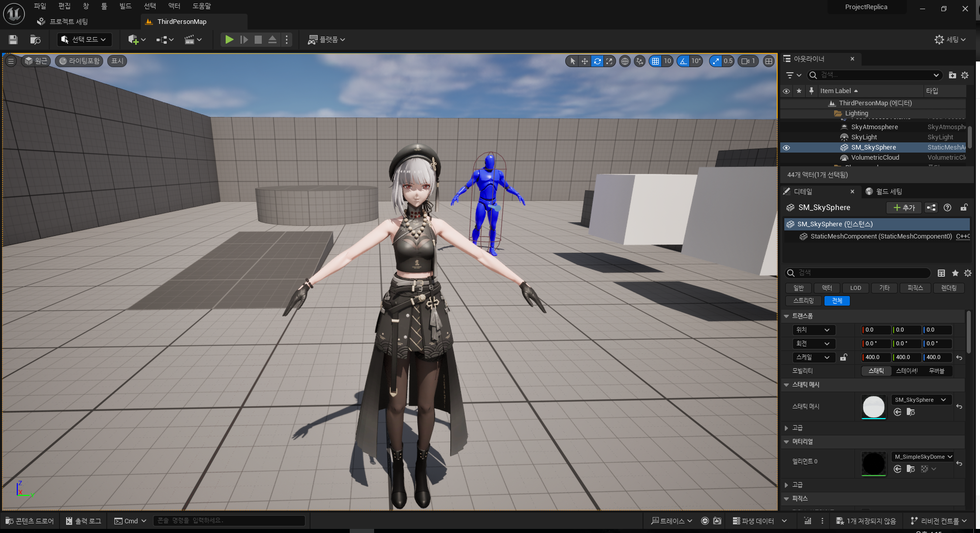Open the 편집 menu
This screenshot has height=533, width=980.
(65, 6)
